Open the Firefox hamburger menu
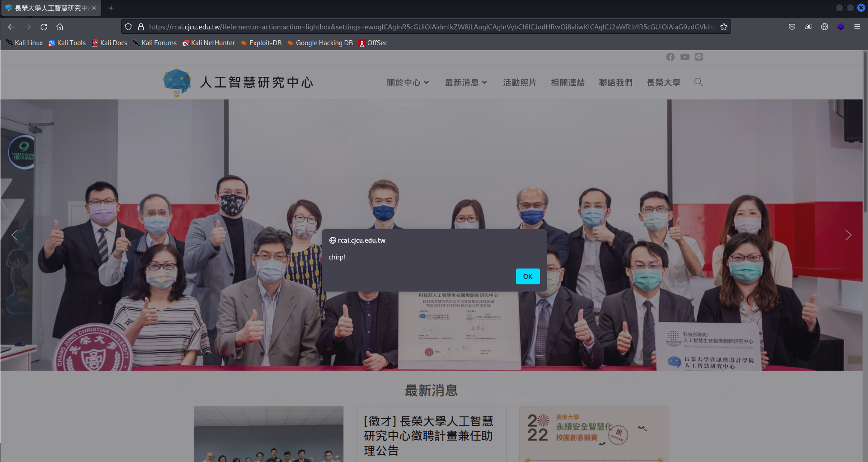Image resolution: width=868 pixels, height=462 pixels. [857, 27]
